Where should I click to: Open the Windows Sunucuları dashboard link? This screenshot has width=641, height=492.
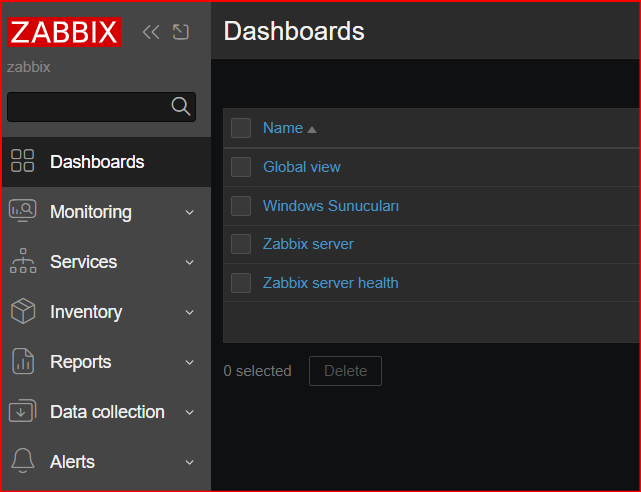(x=331, y=206)
